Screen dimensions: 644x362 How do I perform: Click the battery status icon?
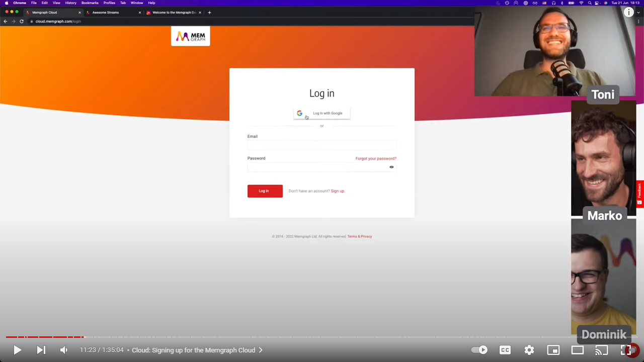click(571, 3)
